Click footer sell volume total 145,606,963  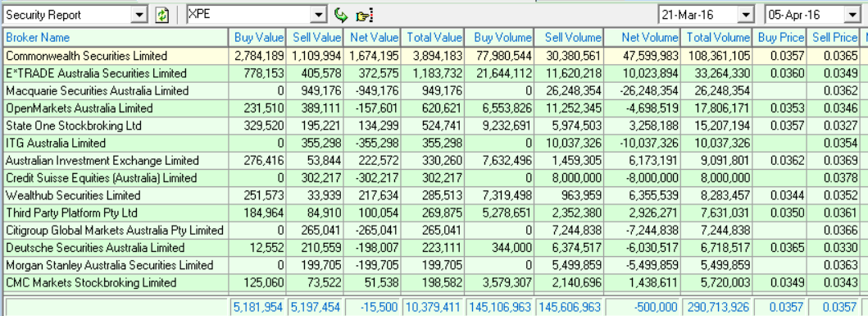click(569, 307)
